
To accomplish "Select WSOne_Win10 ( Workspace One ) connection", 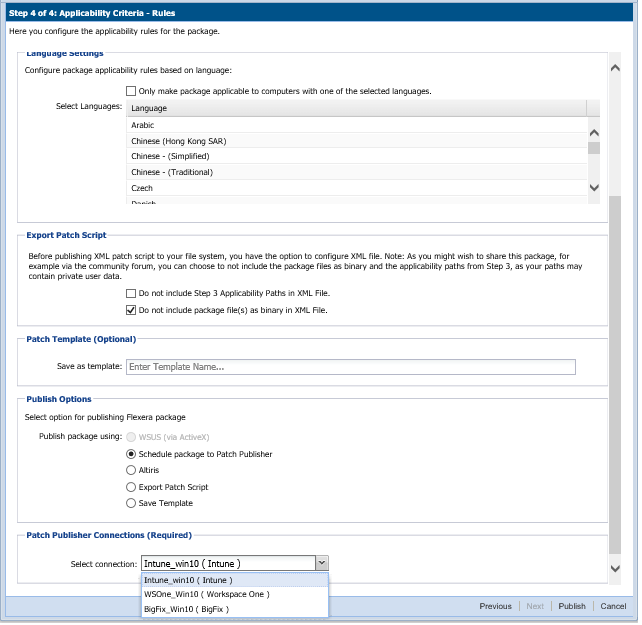I will pyautogui.click(x=206, y=594).
